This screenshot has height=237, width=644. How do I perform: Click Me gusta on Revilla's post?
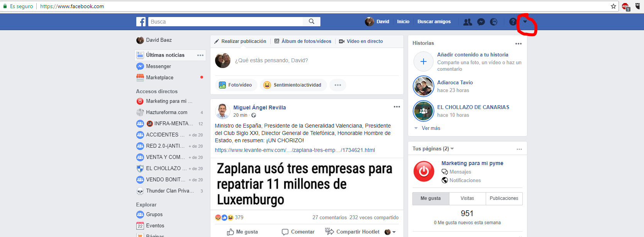(x=242, y=232)
